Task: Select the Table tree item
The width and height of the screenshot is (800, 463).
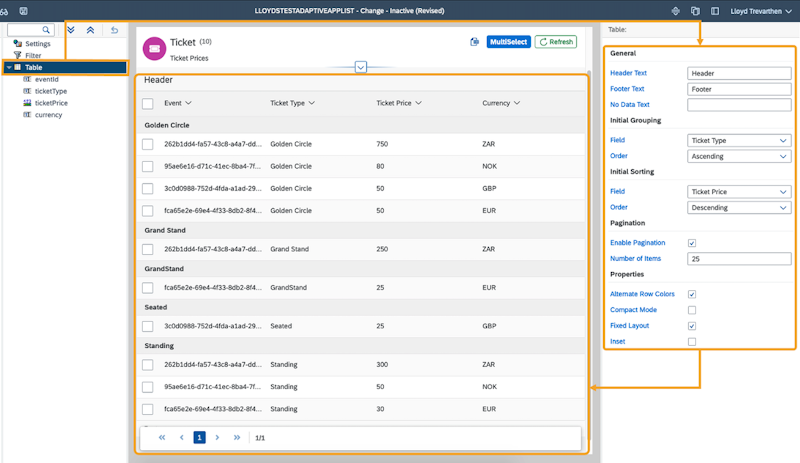Action: [x=65, y=67]
